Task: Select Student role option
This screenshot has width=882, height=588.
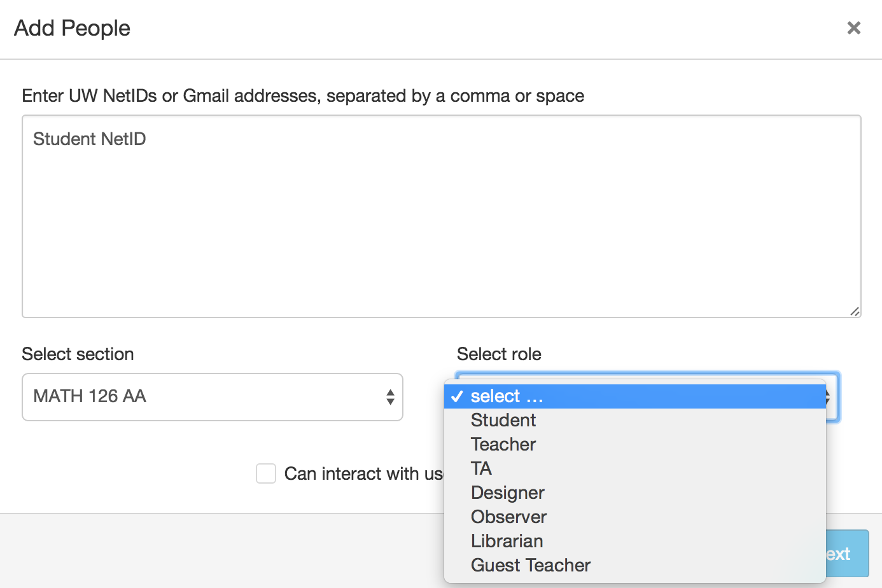Action: click(x=635, y=421)
